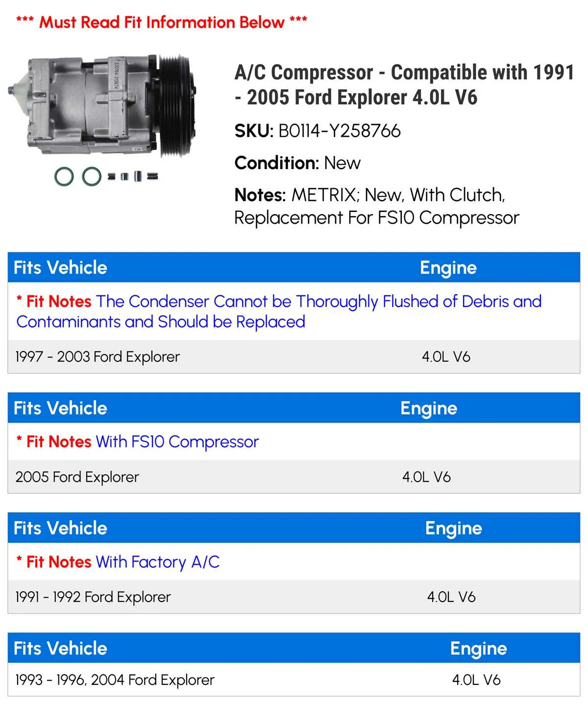588x704 pixels.
Task: Click the Notes METRIX replacement description
Action: point(376,206)
